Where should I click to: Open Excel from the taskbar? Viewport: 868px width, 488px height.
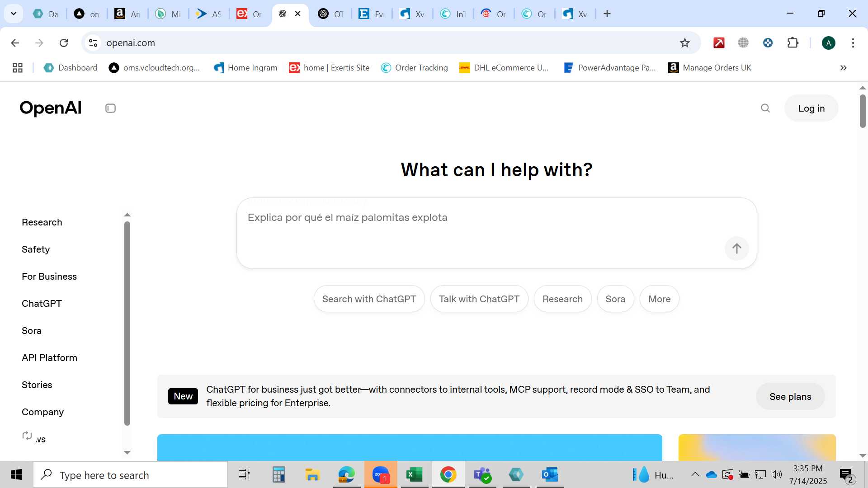tap(414, 475)
